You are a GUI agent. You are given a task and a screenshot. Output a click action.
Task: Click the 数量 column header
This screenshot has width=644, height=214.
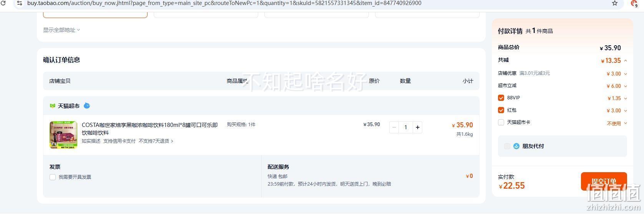(405, 81)
